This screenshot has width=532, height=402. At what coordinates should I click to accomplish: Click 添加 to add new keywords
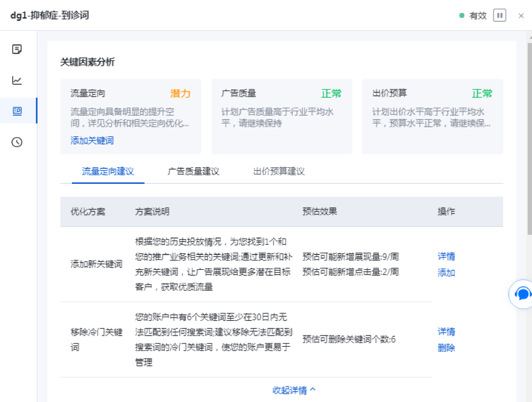tap(446, 273)
